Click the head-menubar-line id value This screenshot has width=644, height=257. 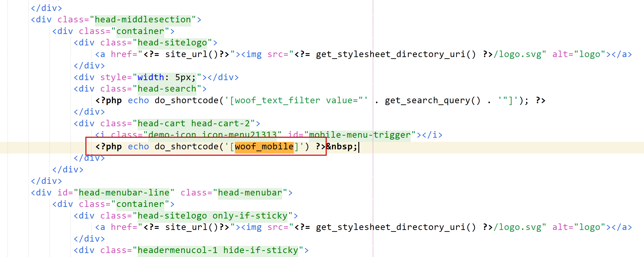tap(124, 193)
